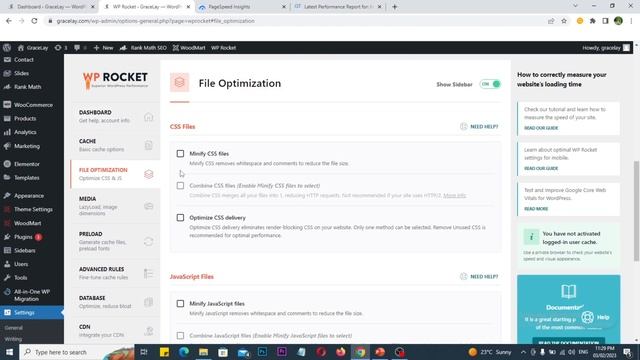Open the Cache settings tab
The height and width of the screenshot is (360, 640).
tap(116, 145)
